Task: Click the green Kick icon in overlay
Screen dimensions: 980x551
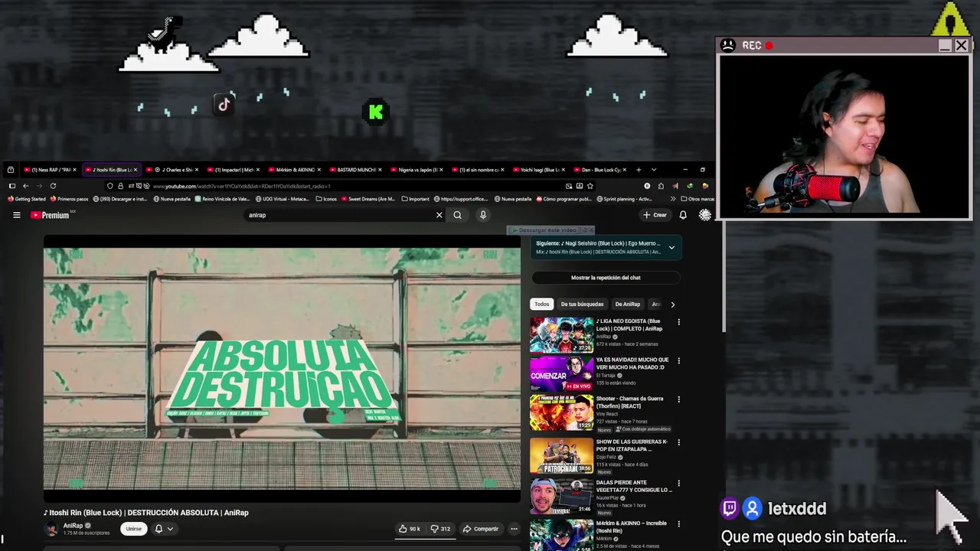Action: (375, 112)
